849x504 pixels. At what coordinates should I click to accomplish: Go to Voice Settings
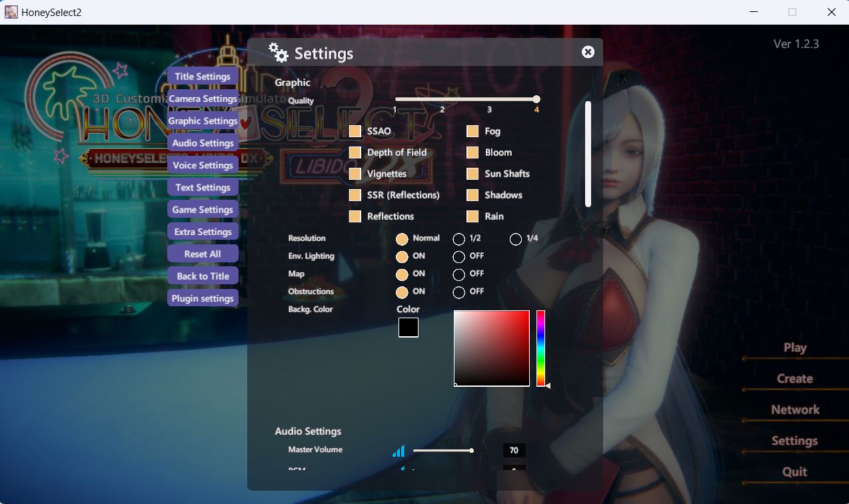coord(203,165)
